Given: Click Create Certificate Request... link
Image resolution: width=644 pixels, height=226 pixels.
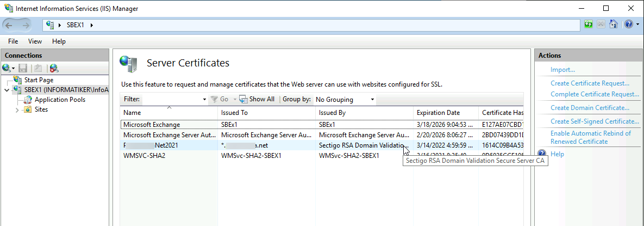Looking at the screenshot, I should coord(590,83).
